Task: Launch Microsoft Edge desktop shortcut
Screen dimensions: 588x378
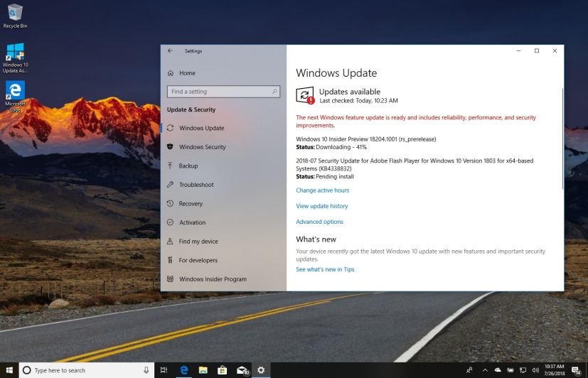Action: click(15, 97)
